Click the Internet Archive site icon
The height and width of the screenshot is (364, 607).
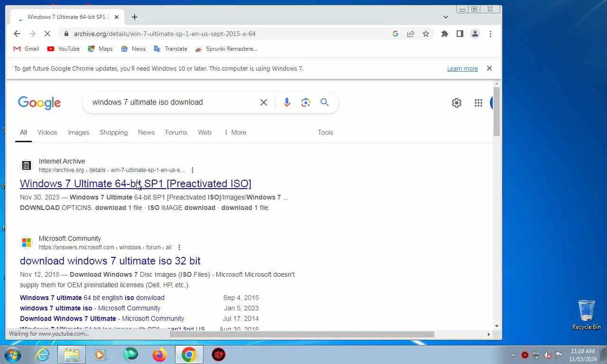tap(27, 165)
